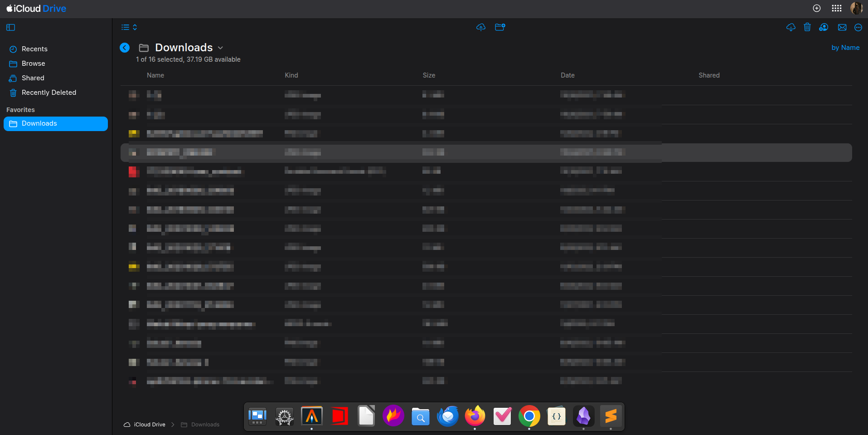Click the create new folder icon

[x=500, y=27]
